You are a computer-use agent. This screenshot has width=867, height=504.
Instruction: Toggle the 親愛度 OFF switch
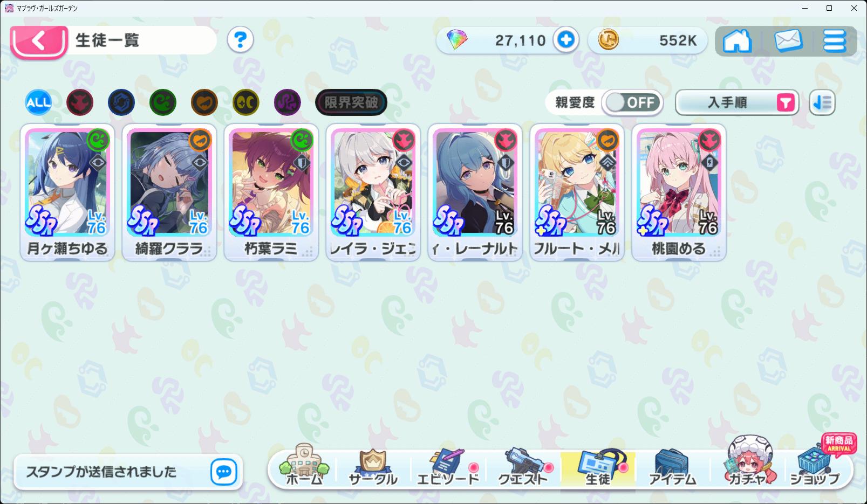tap(632, 102)
